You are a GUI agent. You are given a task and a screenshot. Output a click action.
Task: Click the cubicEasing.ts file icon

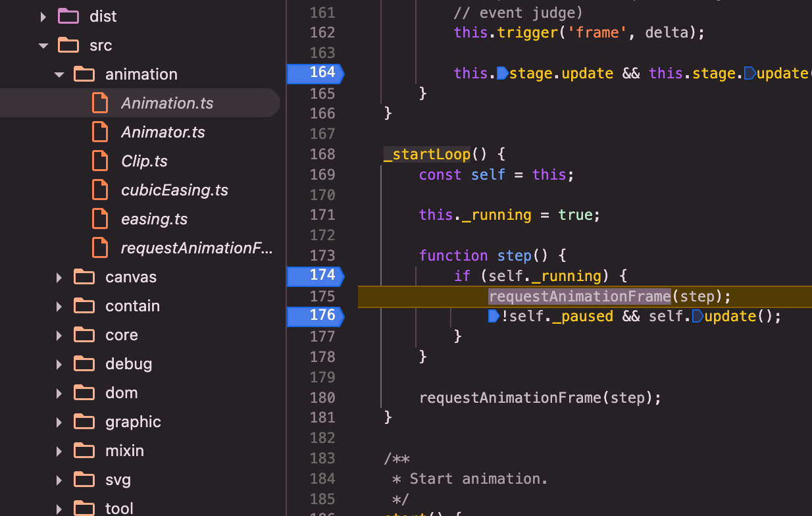pyautogui.click(x=100, y=190)
